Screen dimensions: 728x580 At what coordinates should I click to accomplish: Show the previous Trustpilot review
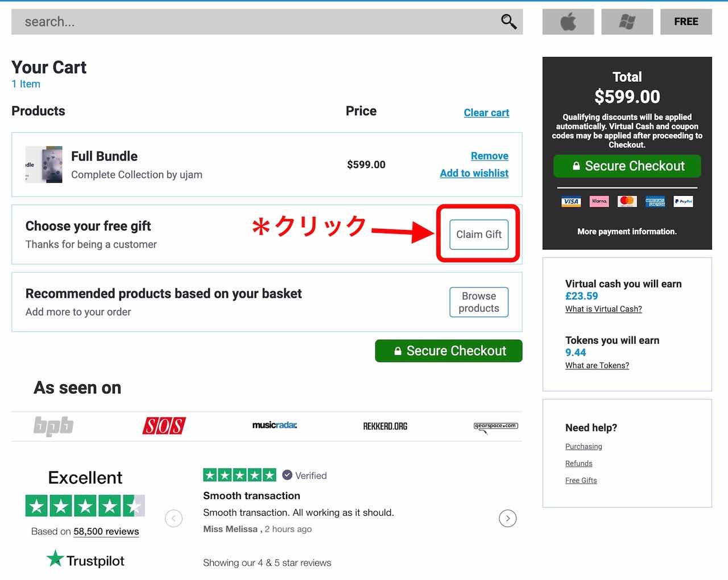point(173,518)
